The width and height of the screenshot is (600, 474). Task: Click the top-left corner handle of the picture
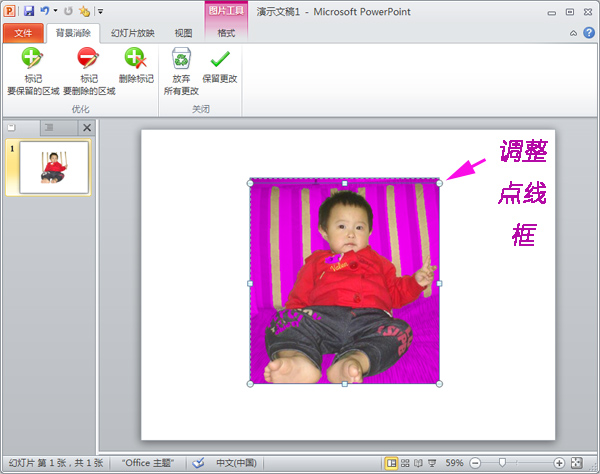tap(250, 184)
